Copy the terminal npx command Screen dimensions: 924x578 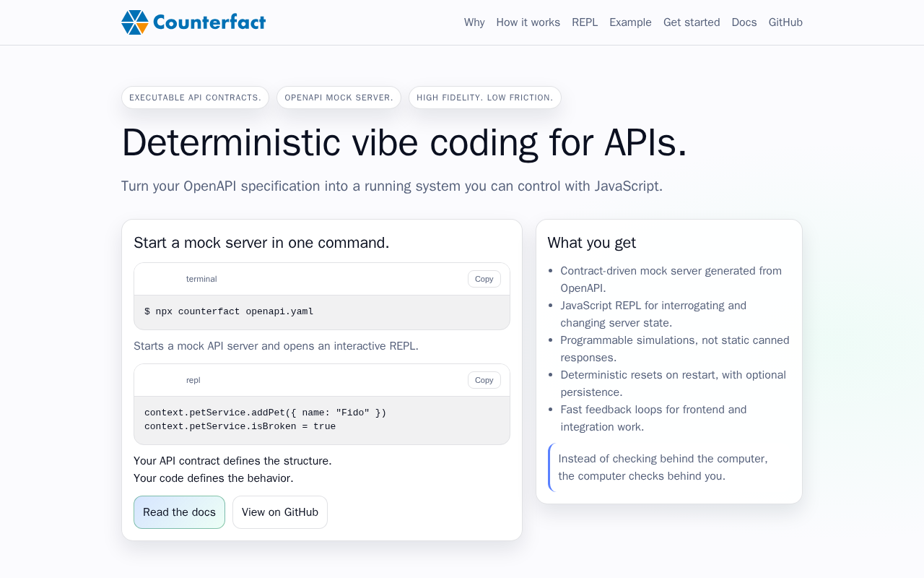pyautogui.click(x=484, y=279)
